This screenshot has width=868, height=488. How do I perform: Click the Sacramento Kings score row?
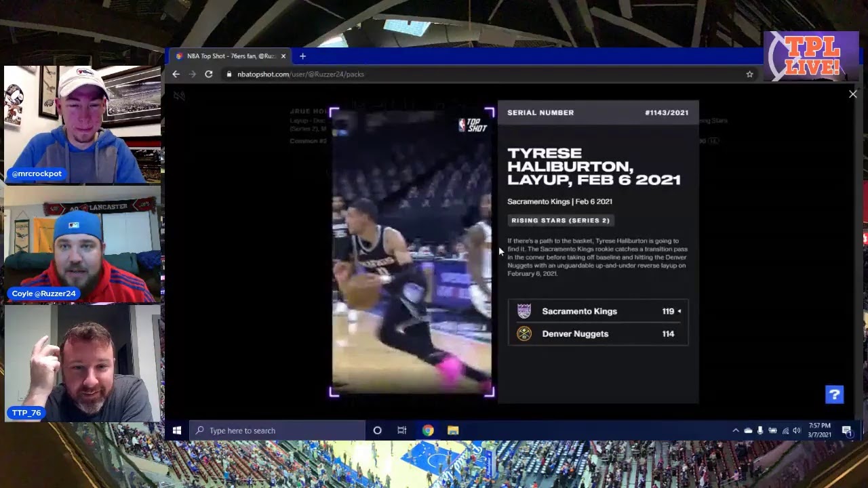pos(598,311)
